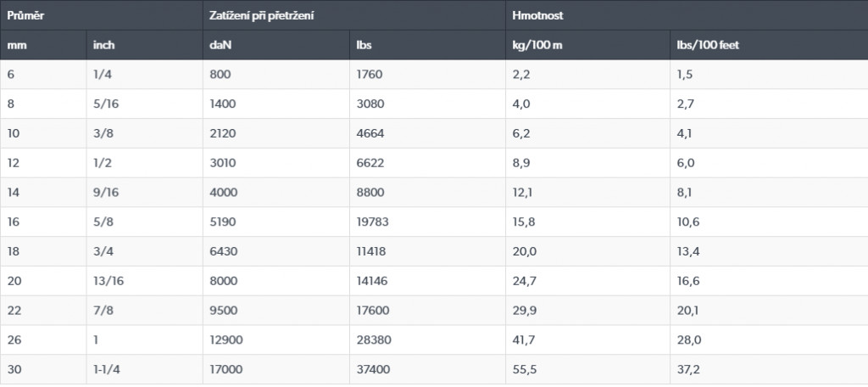This screenshot has height=387, width=868.
Task: Click the mm sub-header cell
Action: coord(15,45)
